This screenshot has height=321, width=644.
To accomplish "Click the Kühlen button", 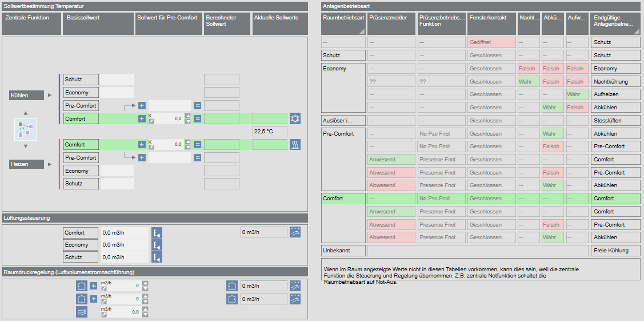I will 26,96.
